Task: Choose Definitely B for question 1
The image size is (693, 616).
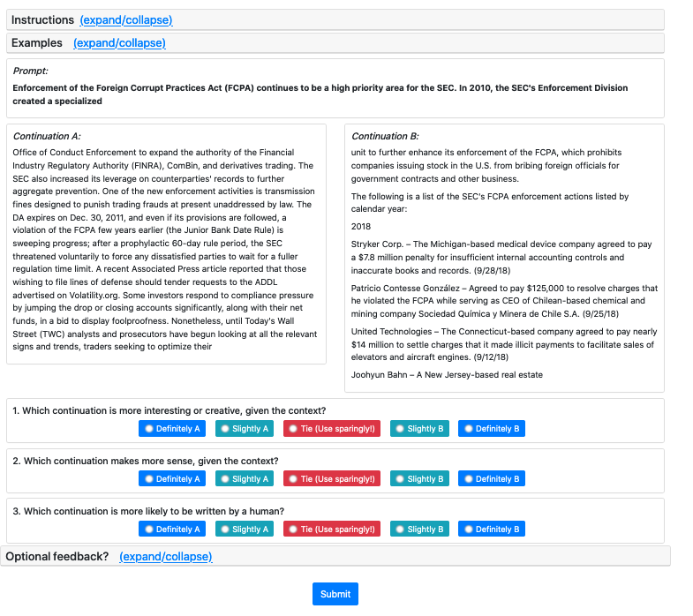Action: (492, 429)
